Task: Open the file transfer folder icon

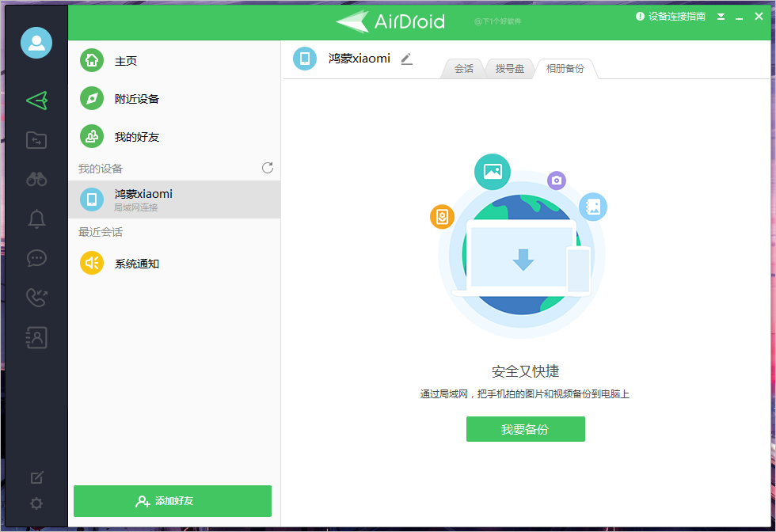Action: [36, 140]
